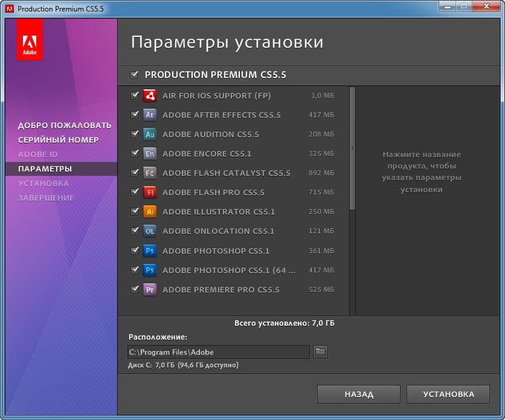The image size is (505, 420).
Task: Uncheck Adobe OnLocation CS5.1 checkbox
Action: [x=135, y=231]
